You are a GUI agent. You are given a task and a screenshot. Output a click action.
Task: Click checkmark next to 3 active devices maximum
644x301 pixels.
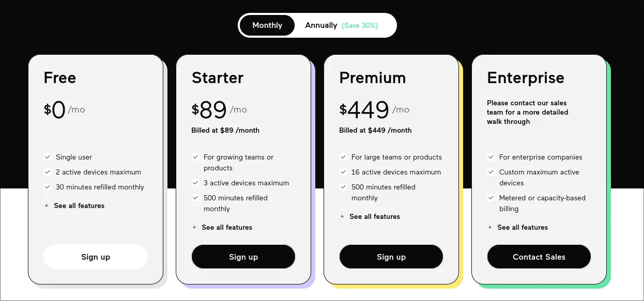tap(195, 183)
